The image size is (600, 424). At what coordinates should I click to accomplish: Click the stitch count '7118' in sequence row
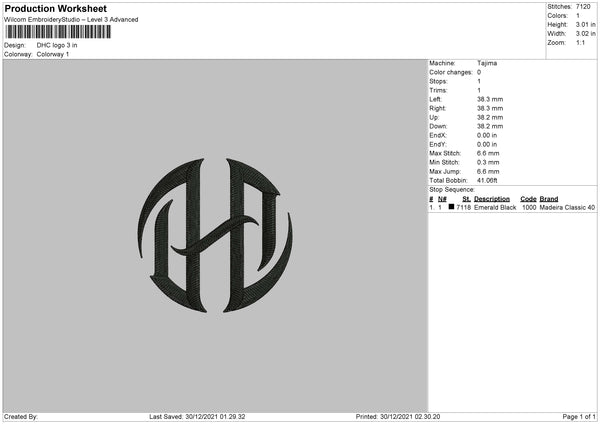click(x=463, y=207)
